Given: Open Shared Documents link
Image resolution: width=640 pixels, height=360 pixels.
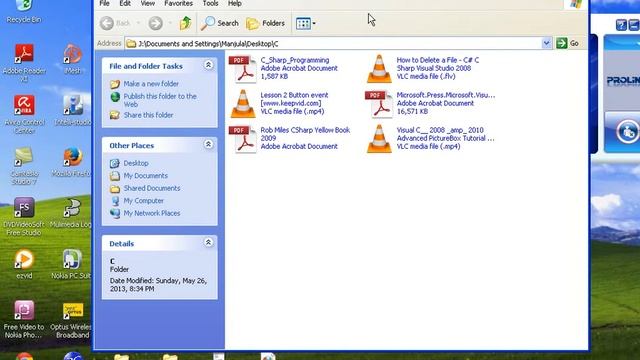Looking at the screenshot, I should 152,188.
